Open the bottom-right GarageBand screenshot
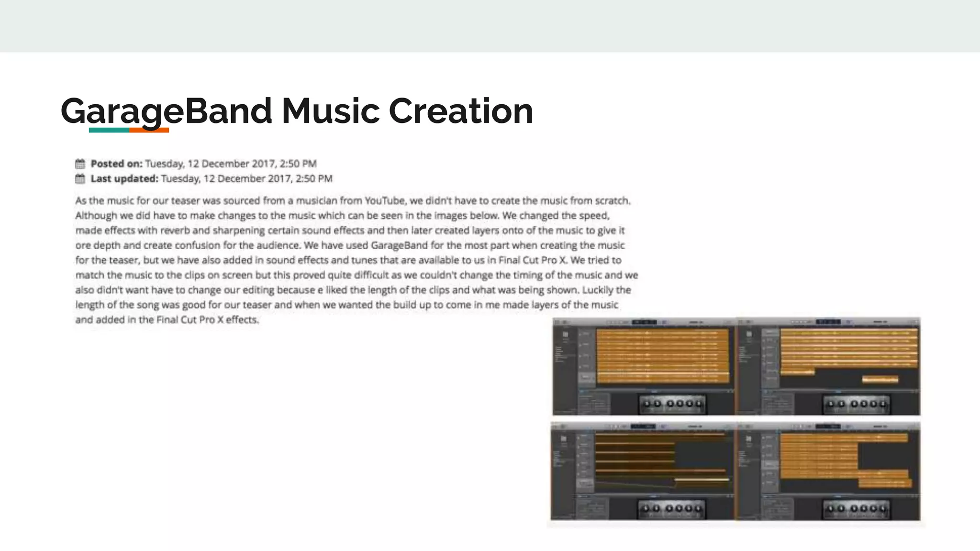Viewport: 980px width, 551px height. [828, 472]
